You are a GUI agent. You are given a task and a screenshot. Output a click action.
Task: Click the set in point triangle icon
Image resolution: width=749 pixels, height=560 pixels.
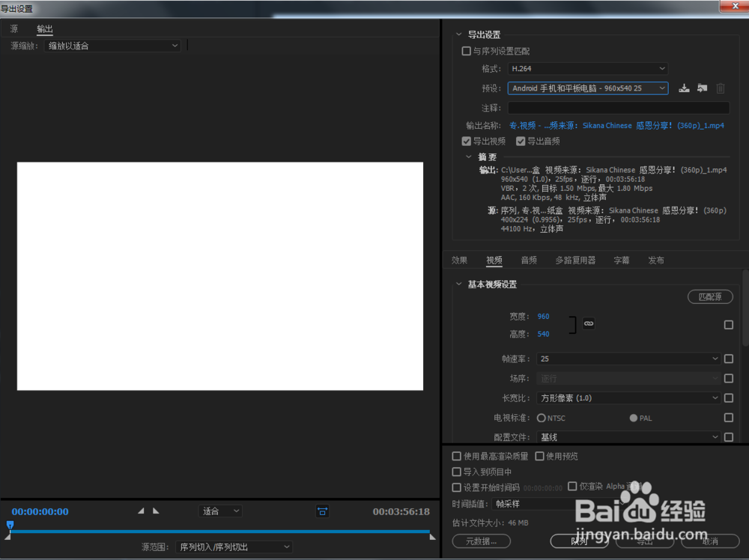point(141,511)
